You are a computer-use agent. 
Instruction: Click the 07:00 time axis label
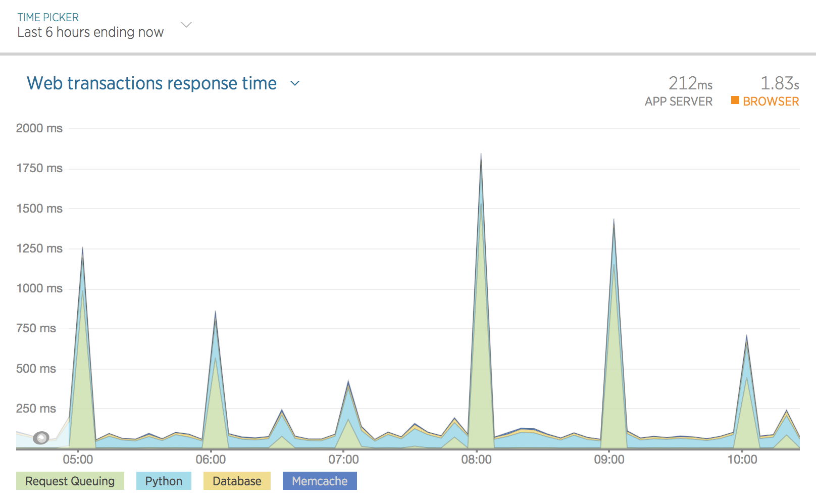[343, 460]
